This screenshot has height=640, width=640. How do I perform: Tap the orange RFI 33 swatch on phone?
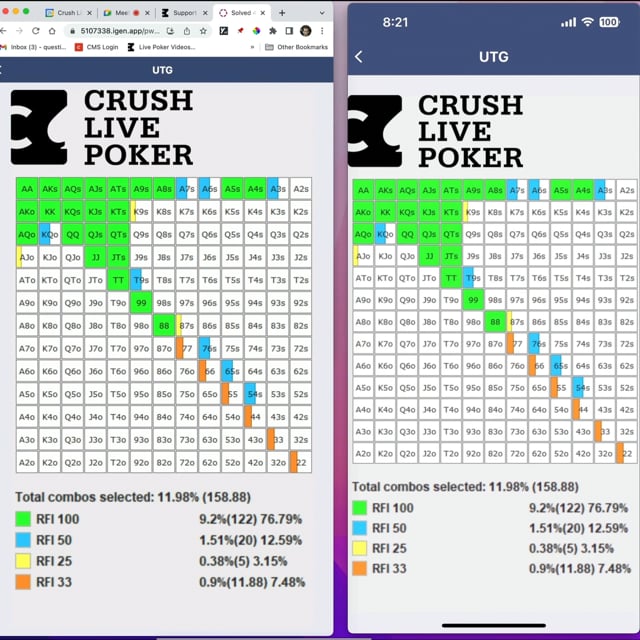(x=360, y=569)
